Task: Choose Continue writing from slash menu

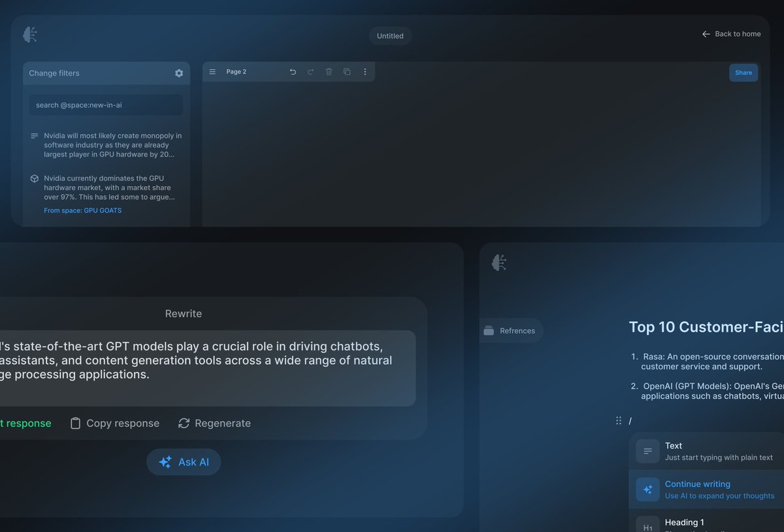Action: coord(706,490)
